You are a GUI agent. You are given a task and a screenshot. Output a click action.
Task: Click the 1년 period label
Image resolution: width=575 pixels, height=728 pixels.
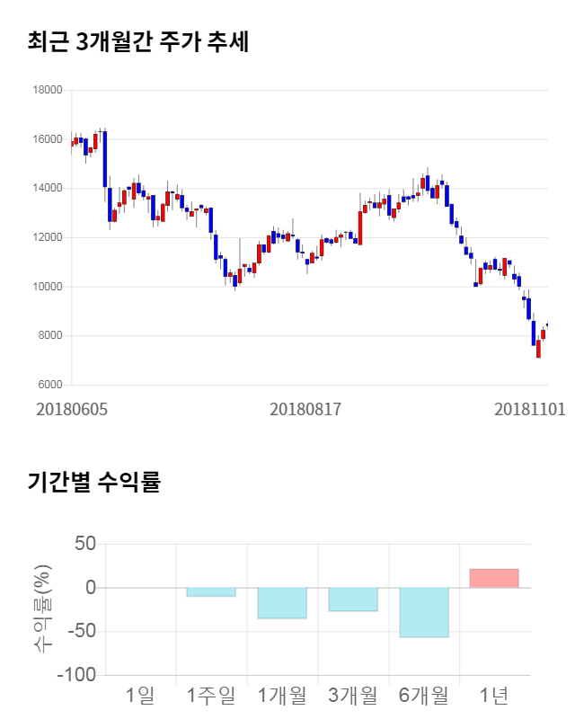[494, 695]
